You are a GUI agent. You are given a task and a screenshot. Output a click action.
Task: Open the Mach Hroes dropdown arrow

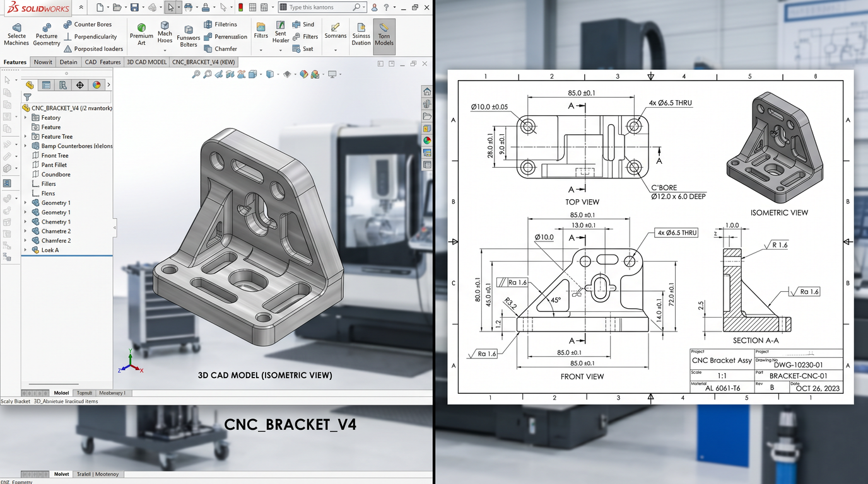click(165, 49)
